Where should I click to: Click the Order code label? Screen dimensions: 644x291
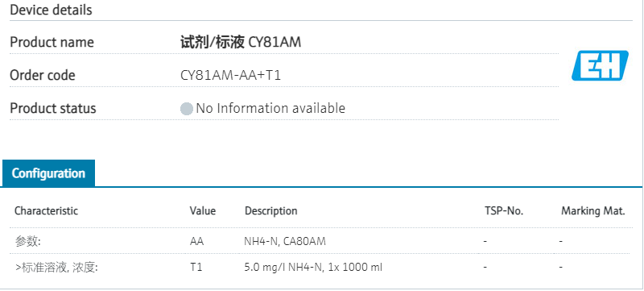(43, 75)
